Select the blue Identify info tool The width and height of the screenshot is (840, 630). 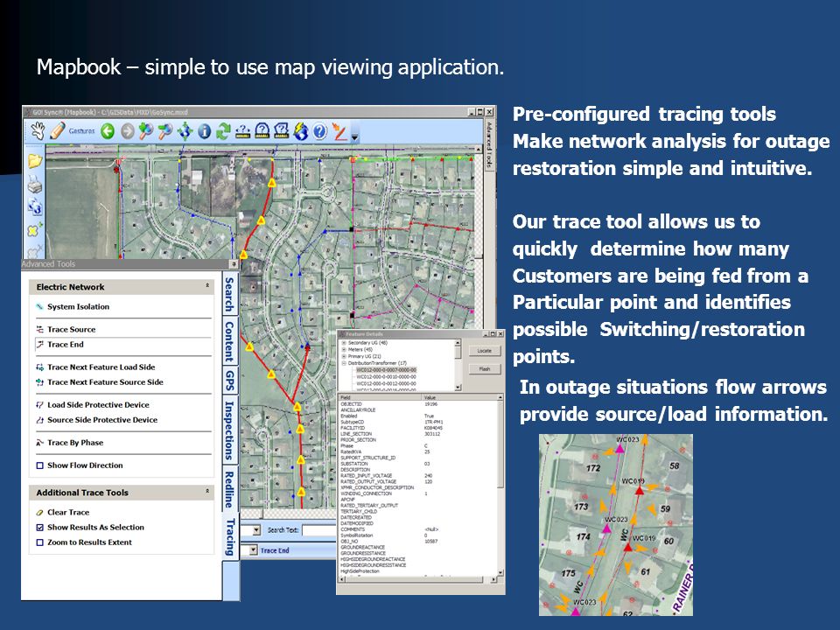[x=204, y=130]
